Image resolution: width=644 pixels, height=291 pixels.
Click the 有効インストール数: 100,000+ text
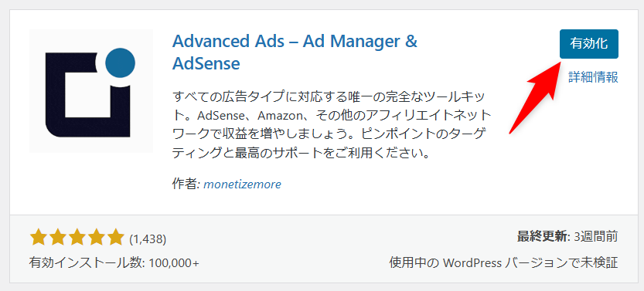click(x=114, y=262)
